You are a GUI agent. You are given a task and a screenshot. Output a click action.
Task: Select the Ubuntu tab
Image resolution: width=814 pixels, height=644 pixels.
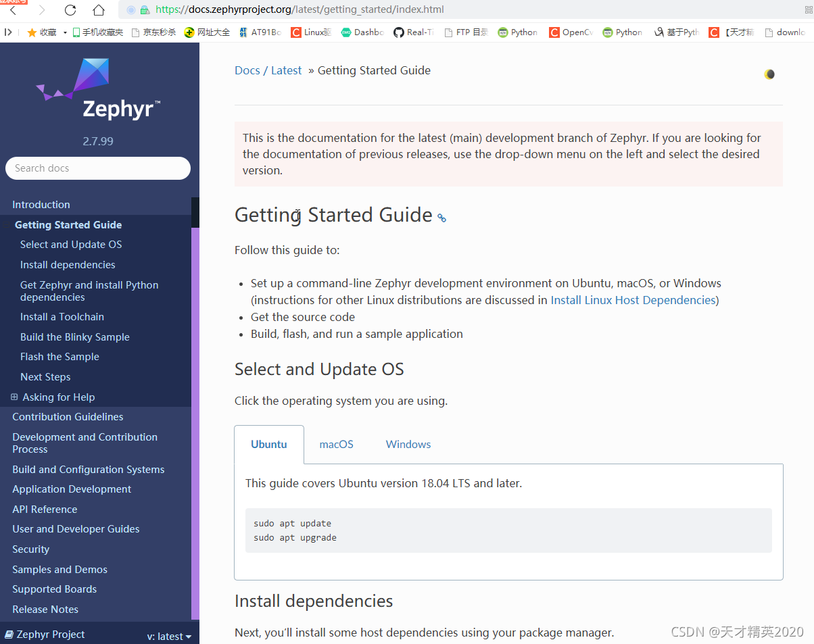click(269, 445)
